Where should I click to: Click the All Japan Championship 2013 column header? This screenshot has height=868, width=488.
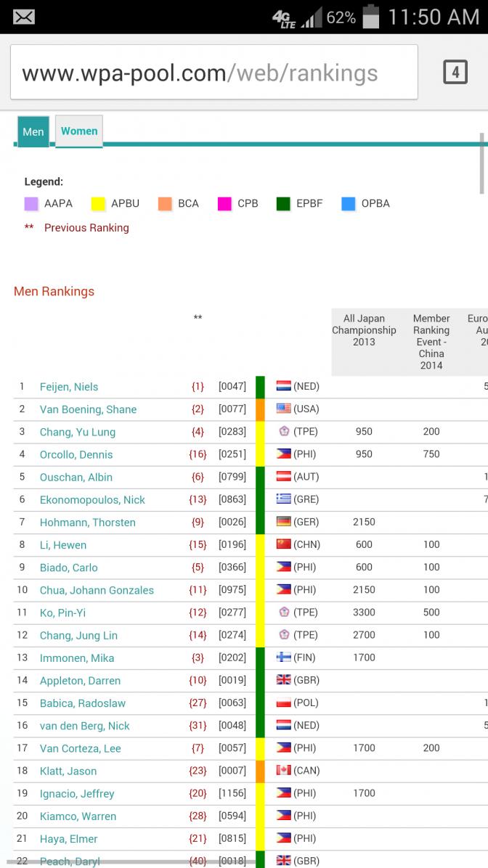pos(364,330)
